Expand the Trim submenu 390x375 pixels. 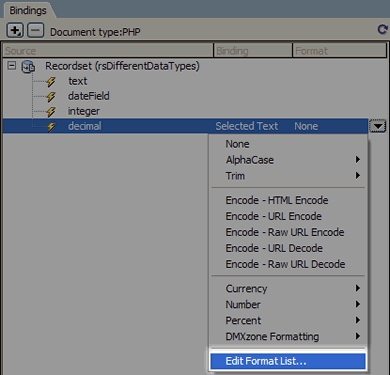pos(288,176)
